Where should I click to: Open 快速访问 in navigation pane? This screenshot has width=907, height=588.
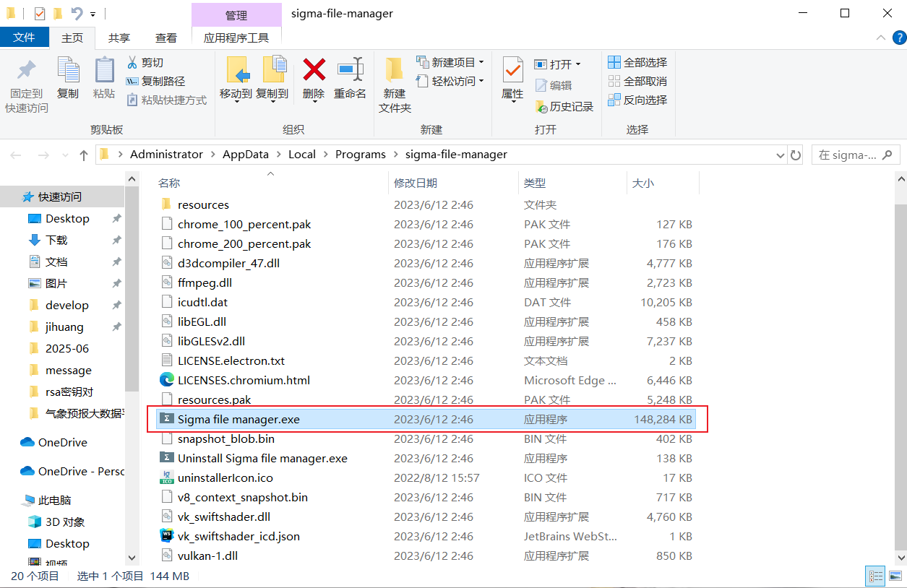60,197
